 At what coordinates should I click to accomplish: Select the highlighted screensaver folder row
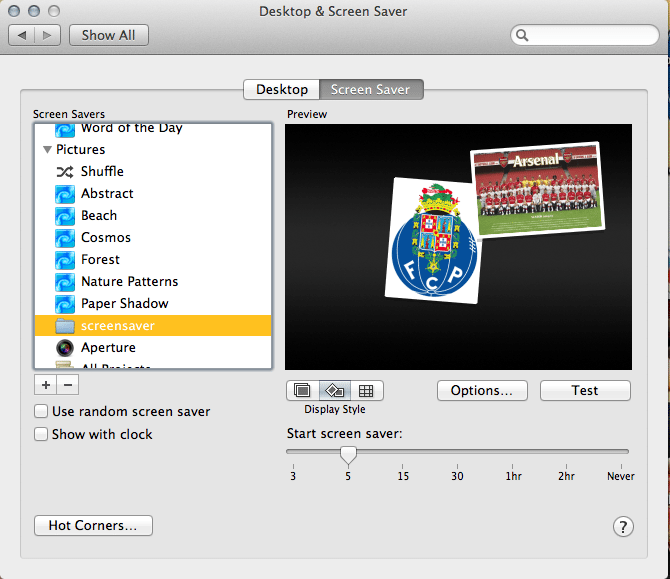[x=153, y=326]
